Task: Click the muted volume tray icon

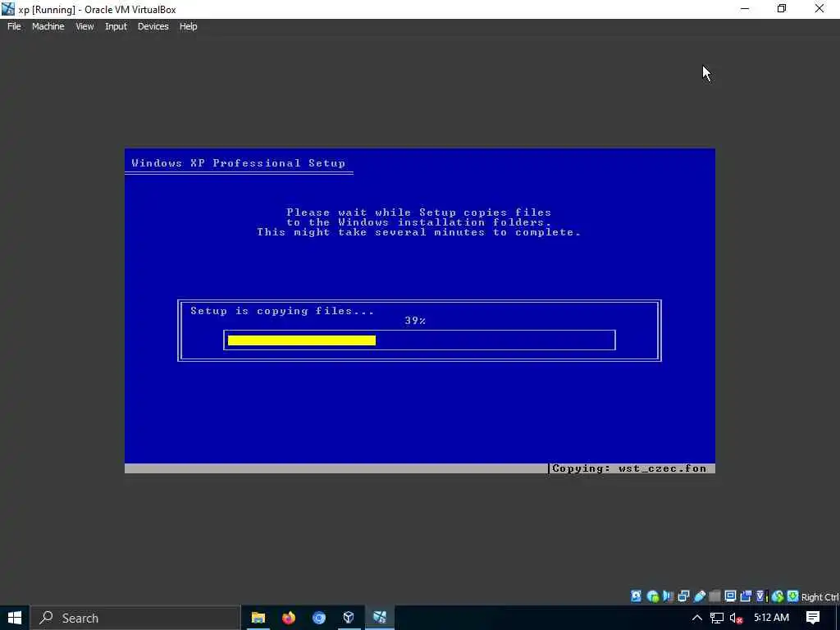Action: click(736, 618)
